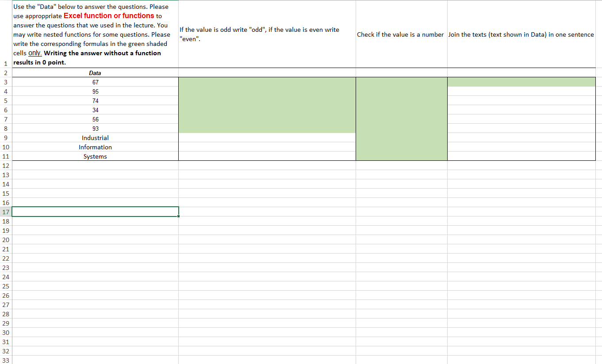This screenshot has width=602, height=364.
Task: Click the green odd/even answer cell beside 74
Action: coord(267,101)
